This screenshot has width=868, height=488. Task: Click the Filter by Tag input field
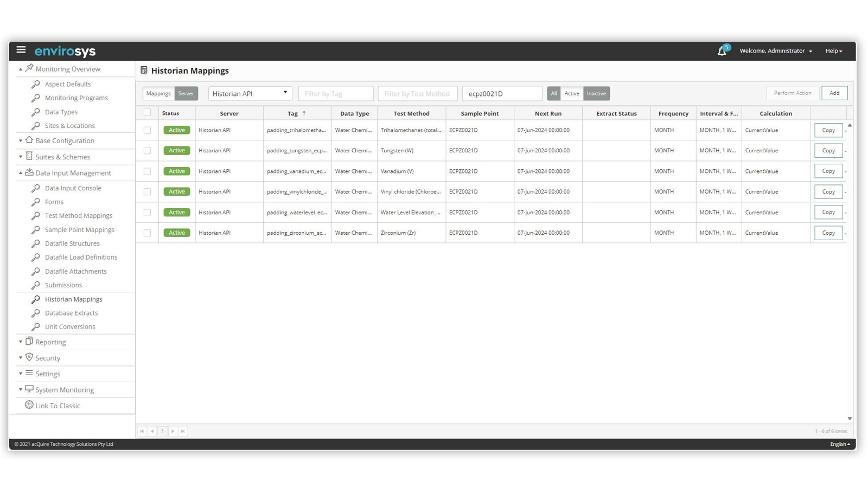click(x=335, y=93)
